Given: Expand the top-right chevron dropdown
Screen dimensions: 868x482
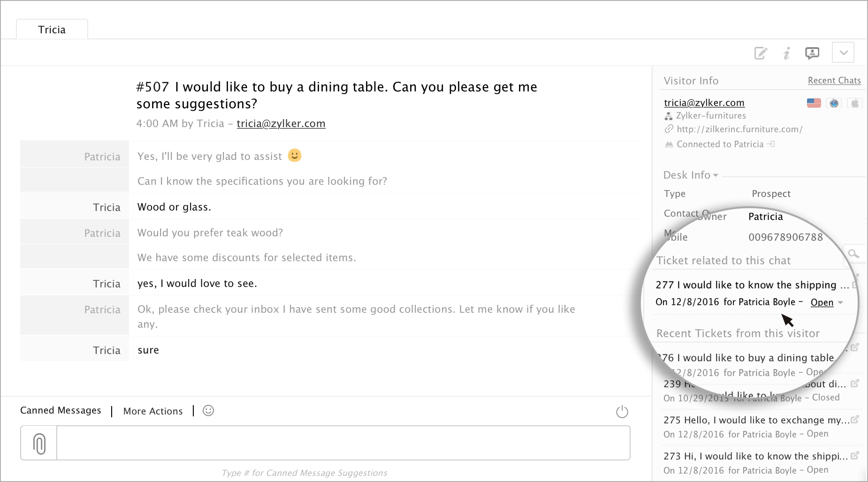Looking at the screenshot, I should click(x=843, y=53).
